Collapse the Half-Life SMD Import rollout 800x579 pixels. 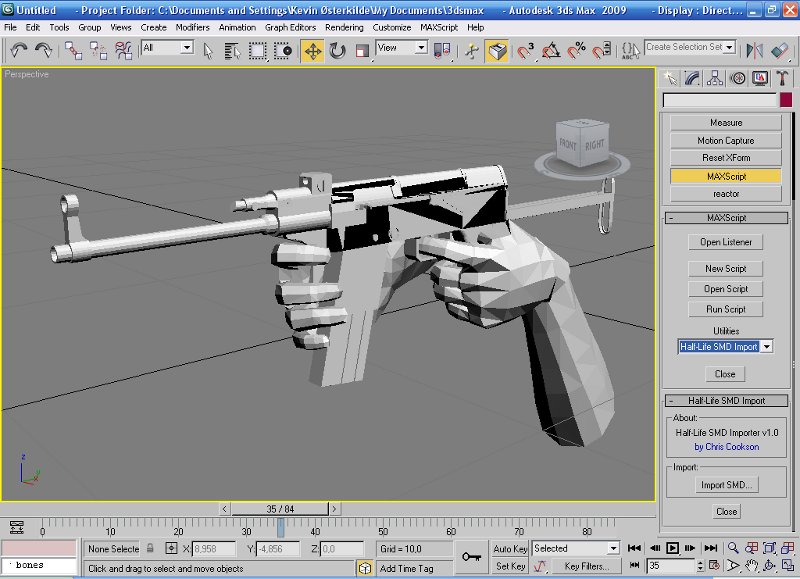tap(726, 401)
